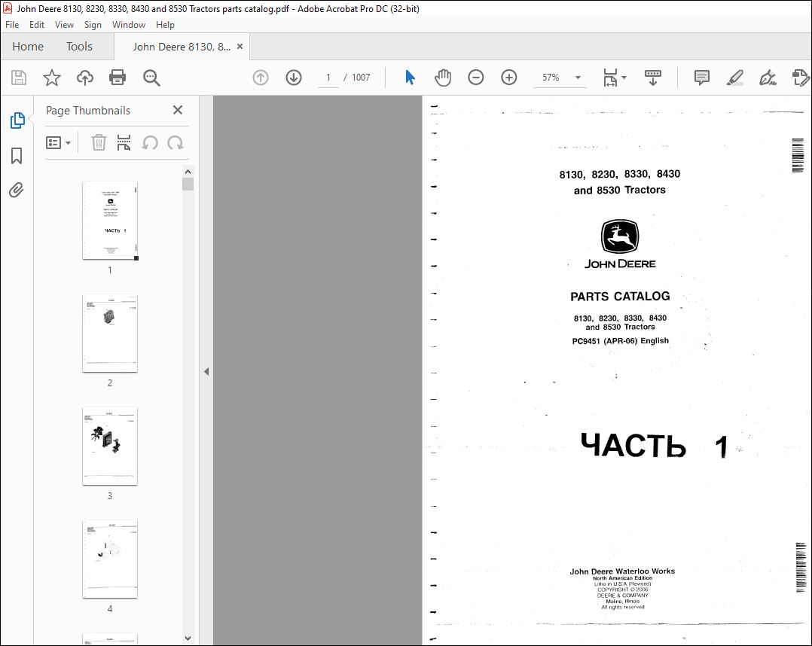The height and width of the screenshot is (646, 812).
Task: Add a comment note icon
Action: coord(702,78)
